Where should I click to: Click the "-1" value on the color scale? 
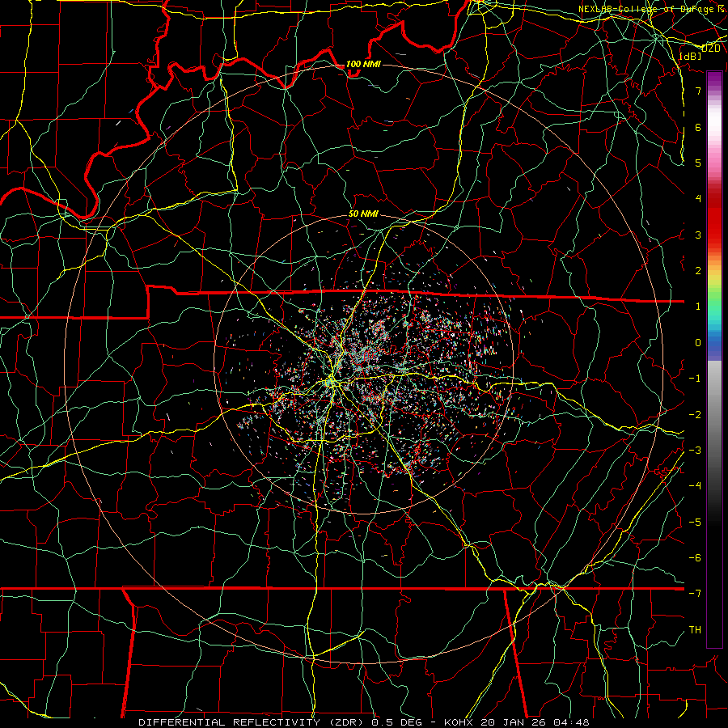695,379
